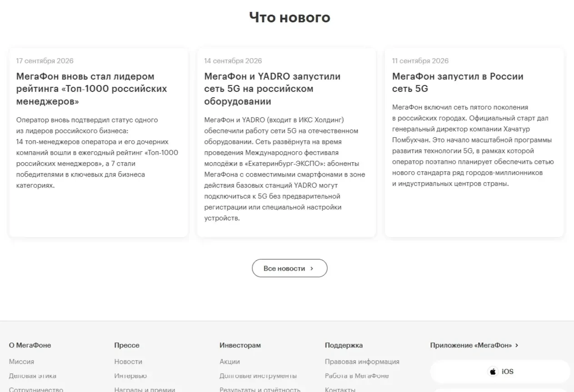574x392 pixels.
Task: Open 'Приложение «МегаФон»' link
Action: pos(474,345)
